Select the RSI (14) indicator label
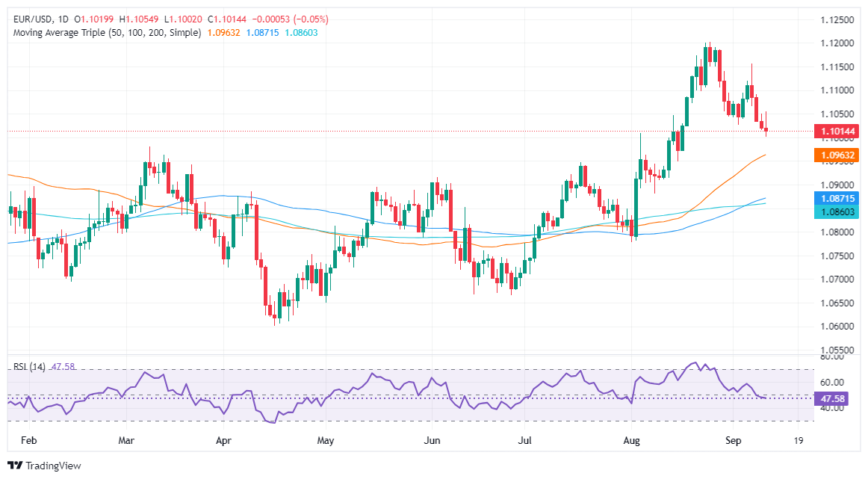This screenshot has width=868, height=479. pos(29,367)
